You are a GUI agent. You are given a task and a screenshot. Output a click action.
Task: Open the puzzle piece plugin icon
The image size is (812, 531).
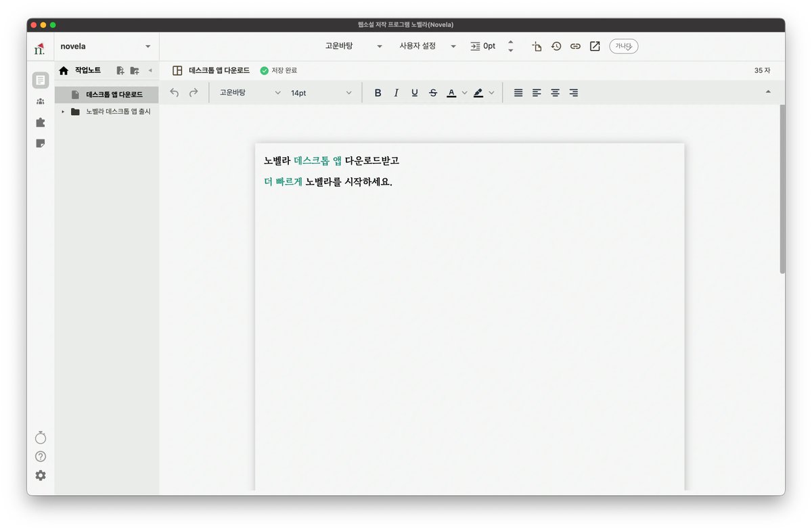click(x=41, y=122)
